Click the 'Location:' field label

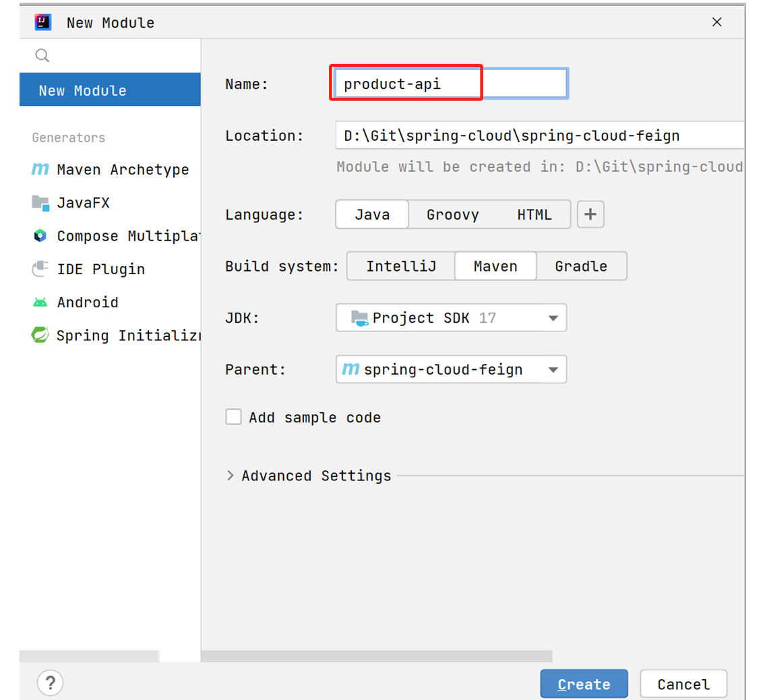click(x=264, y=135)
